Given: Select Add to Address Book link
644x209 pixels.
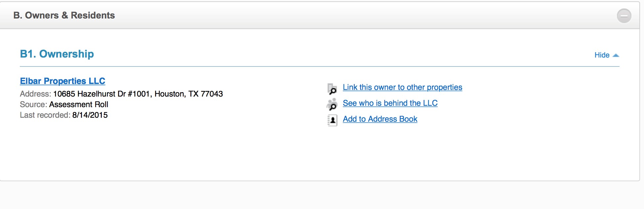Looking at the screenshot, I should click(380, 119).
